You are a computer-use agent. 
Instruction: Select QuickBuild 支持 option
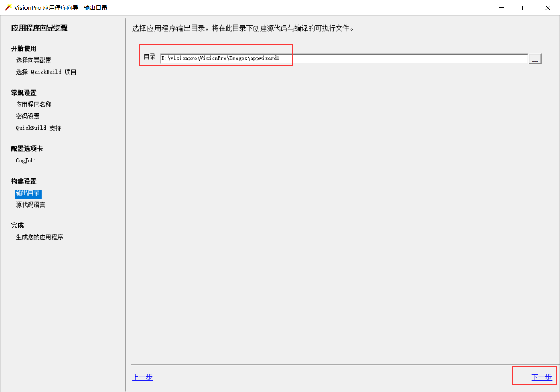click(x=38, y=128)
